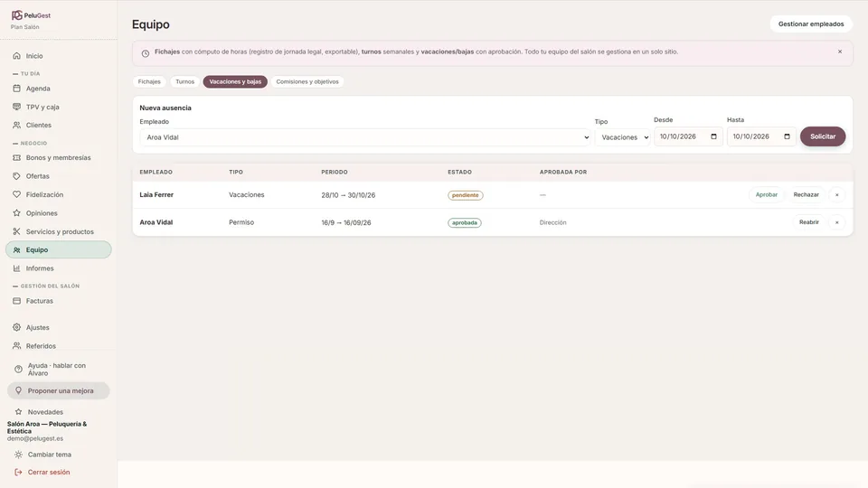Screen dimensions: 868x488
Task: Click the Bonos y membresías ticket icon
Action: tap(16, 157)
